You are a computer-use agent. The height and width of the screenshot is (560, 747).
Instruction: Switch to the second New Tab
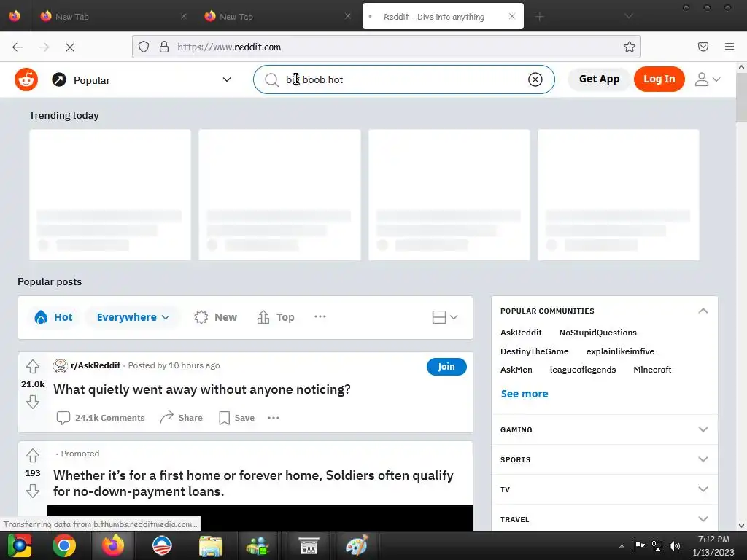tap(279, 17)
